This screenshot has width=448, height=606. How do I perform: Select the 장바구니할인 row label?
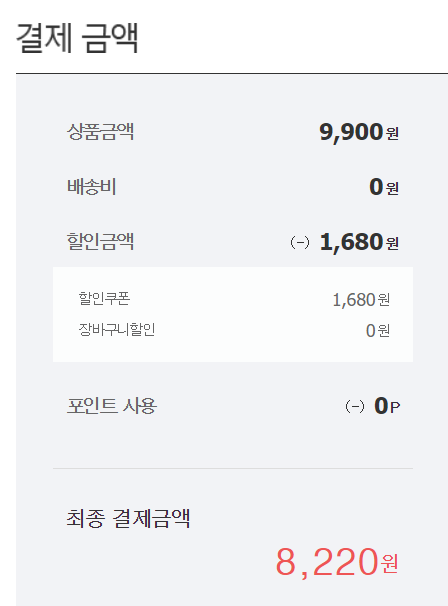(117, 329)
